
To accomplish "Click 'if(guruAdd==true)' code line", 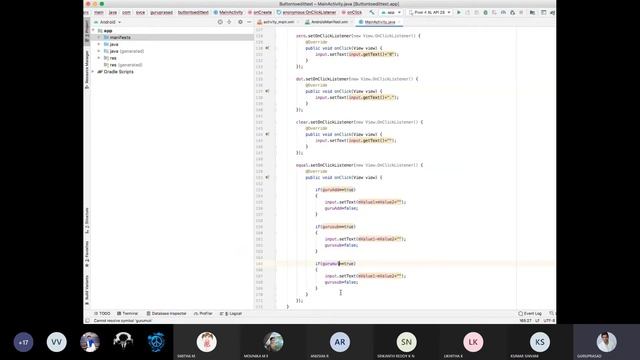I will tap(335, 190).
